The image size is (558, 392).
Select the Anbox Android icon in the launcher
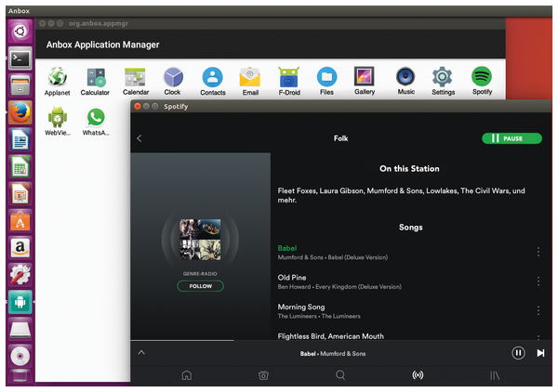click(20, 302)
